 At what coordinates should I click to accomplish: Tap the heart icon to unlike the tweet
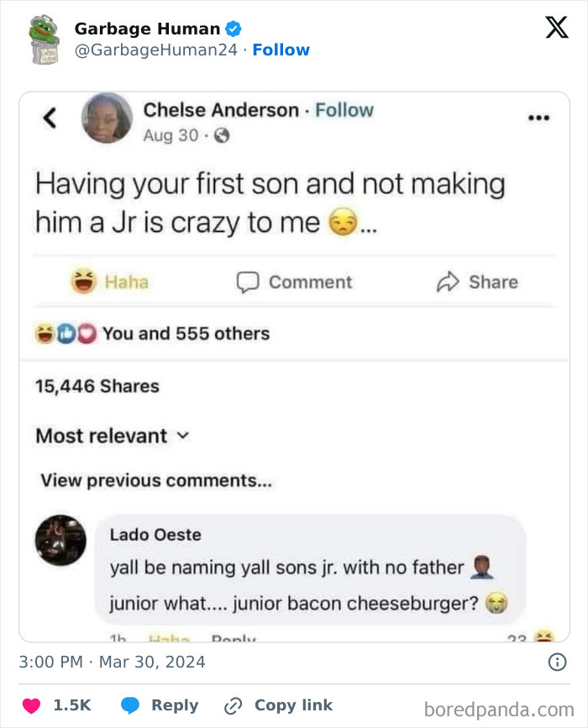point(33,705)
